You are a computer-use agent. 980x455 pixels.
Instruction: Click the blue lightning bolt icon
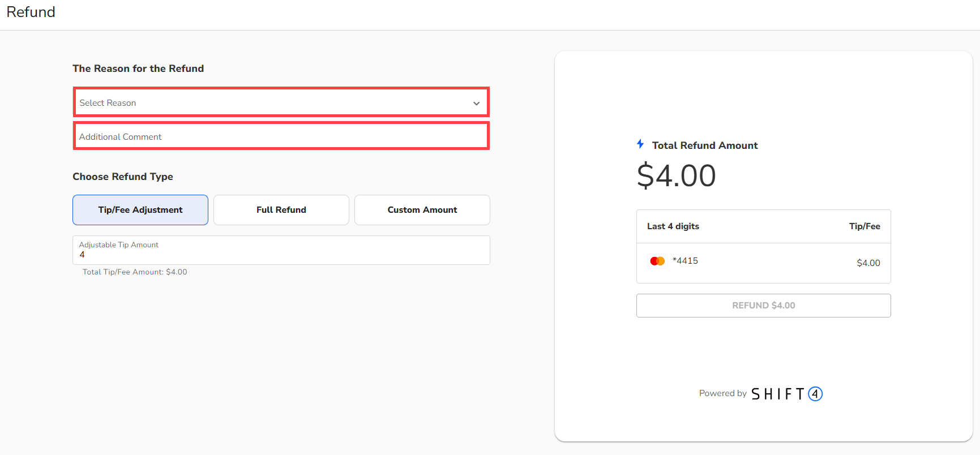(x=640, y=144)
